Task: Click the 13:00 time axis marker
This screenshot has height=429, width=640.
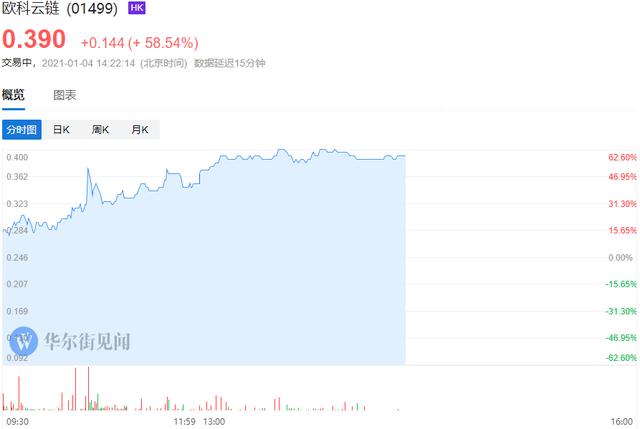Action: [214, 422]
